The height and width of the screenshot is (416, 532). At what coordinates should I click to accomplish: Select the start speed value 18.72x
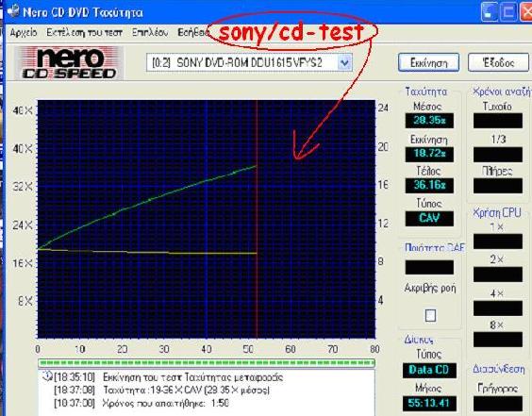tap(429, 154)
